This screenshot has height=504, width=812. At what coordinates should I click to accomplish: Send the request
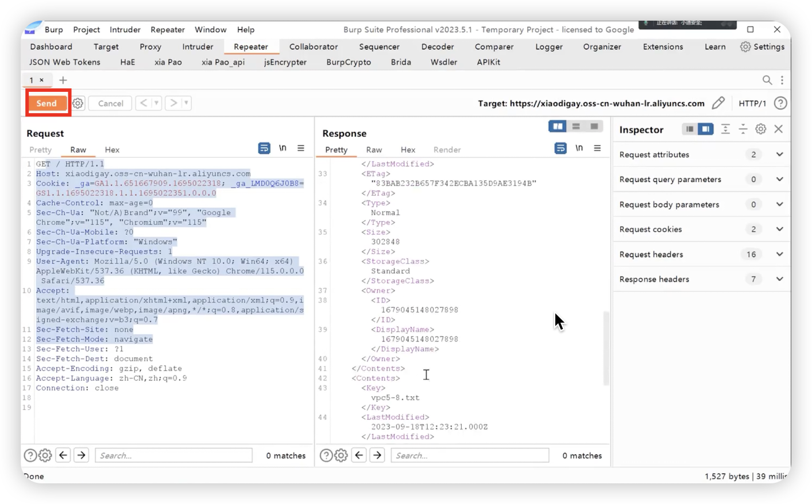47,103
